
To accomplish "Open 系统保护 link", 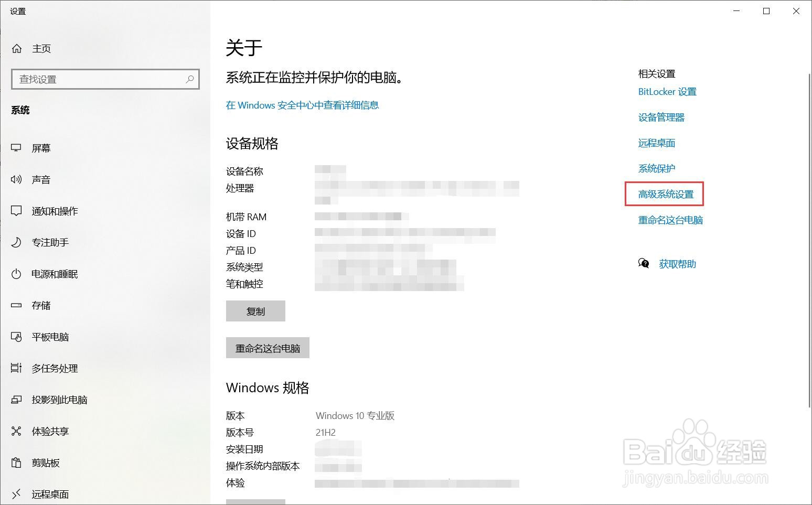I will click(657, 168).
